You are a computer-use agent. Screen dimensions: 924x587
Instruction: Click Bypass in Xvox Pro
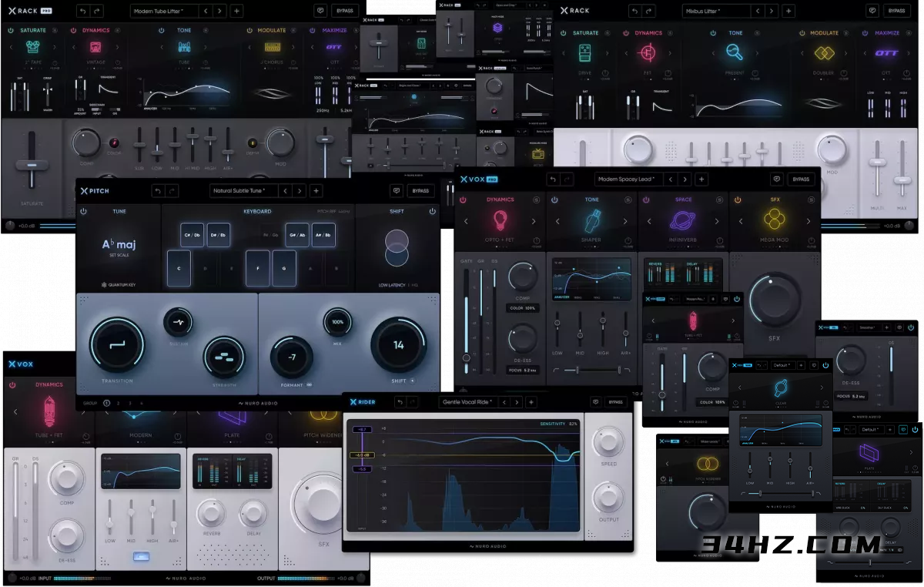pos(801,179)
